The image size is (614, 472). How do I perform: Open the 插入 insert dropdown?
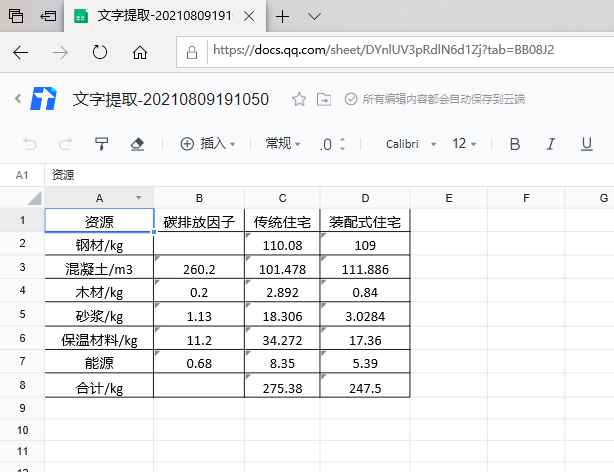[x=207, y=144]
